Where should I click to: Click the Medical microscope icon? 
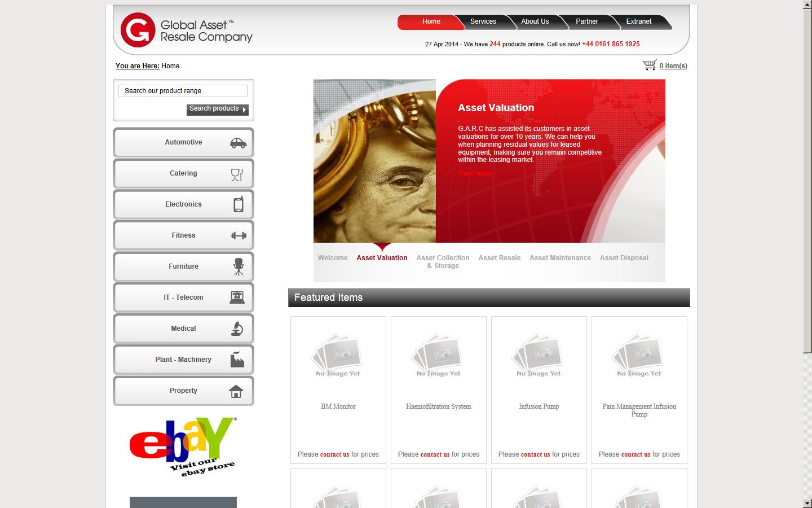click(237, 329)
